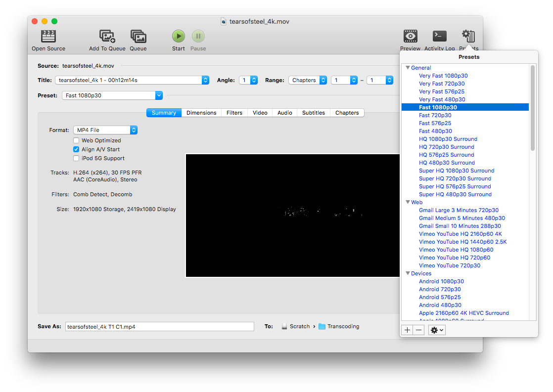
Task: Select Apple 2160p60 4K HEVC Surround preset
Action: (464, 313)
